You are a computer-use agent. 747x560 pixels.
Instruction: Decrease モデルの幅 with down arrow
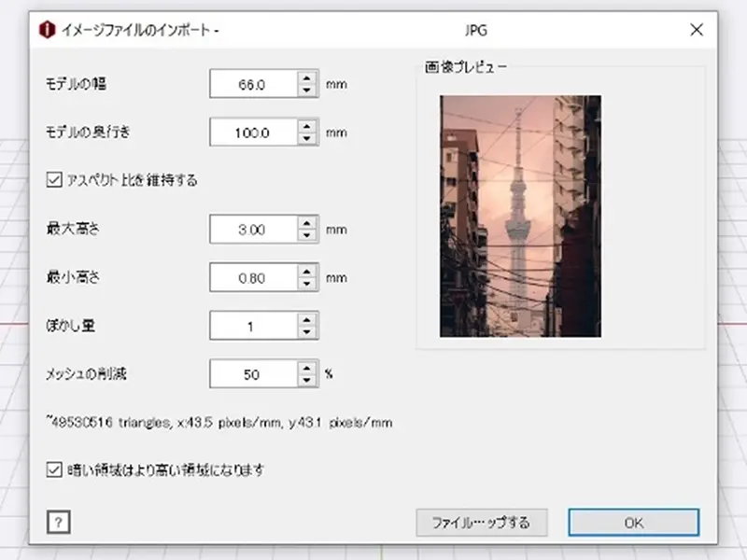308,91
